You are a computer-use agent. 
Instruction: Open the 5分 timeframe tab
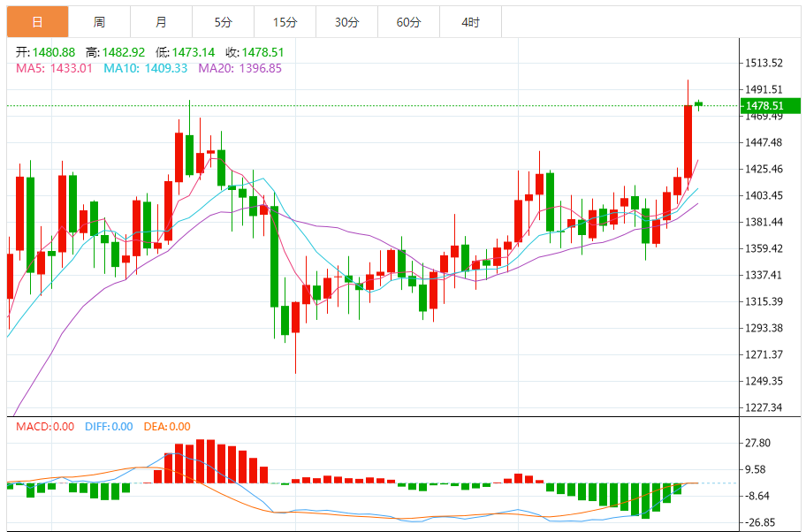pyautogui.click(x=223, y=22)
